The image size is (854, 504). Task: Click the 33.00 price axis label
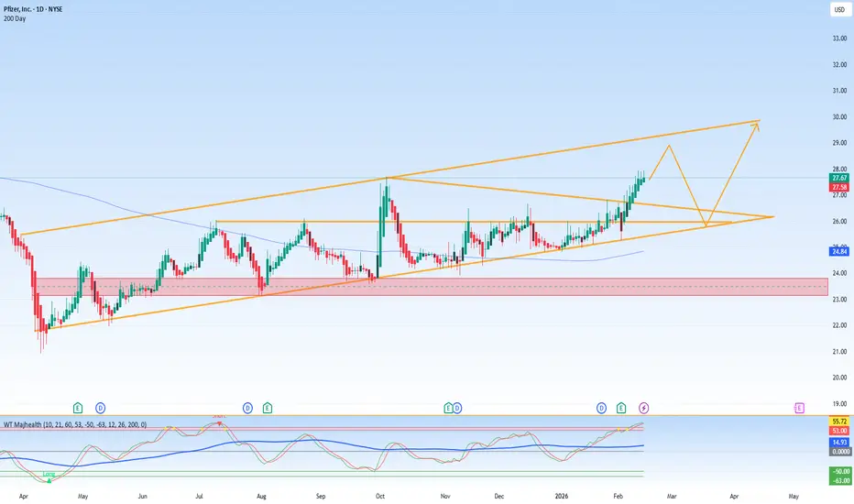click(x=839, y=38)
